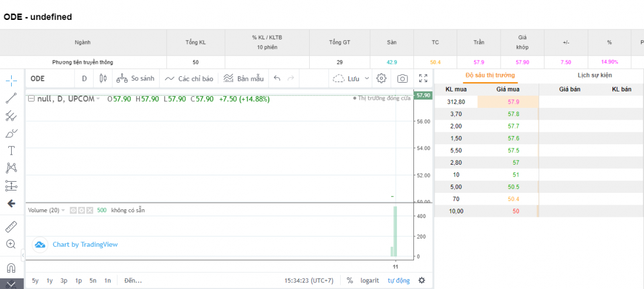This screenshot has width=644, height=289.
Task: Hide the Volume indicator with eye icon
Action: pos(73,210)
